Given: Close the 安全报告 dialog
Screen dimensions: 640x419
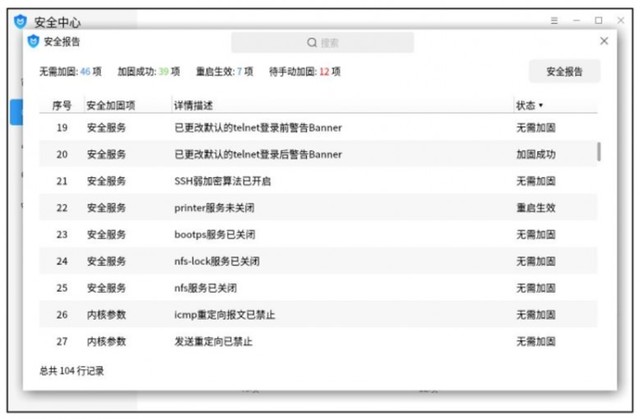Looking at the screenshot, I should 604,42.
